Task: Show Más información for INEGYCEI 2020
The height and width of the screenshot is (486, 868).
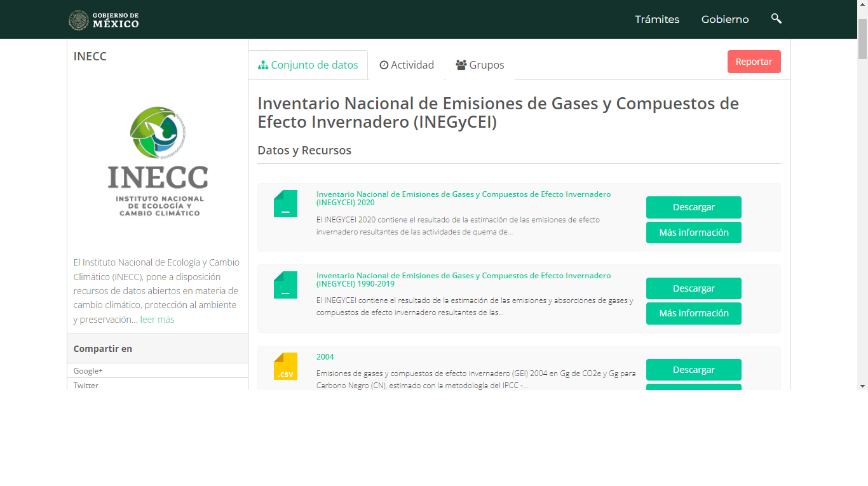Action: (x=694, y=233)
